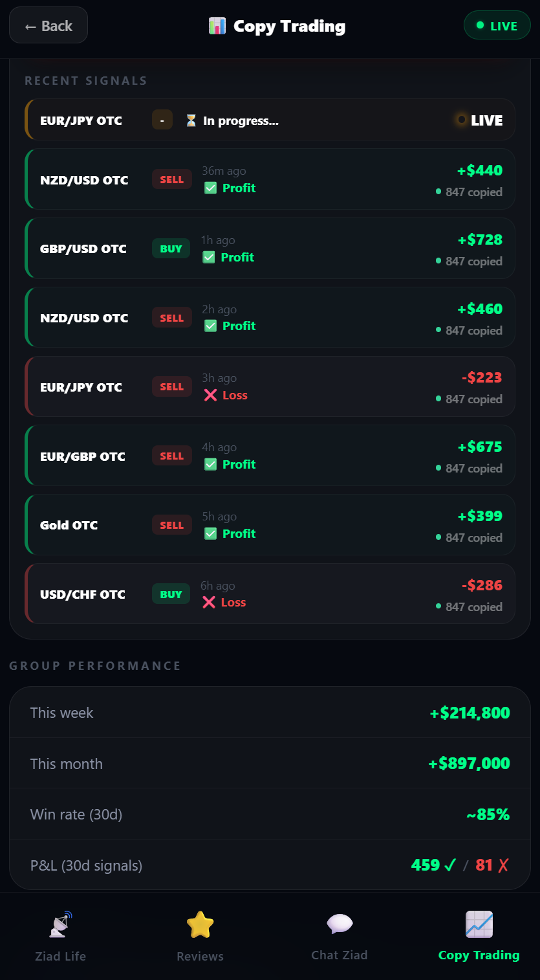Click the Ziad Life satellite dish icon
The height and width of the screenshot is (980, 540).
pyautogui.click(x=61, y=924)
